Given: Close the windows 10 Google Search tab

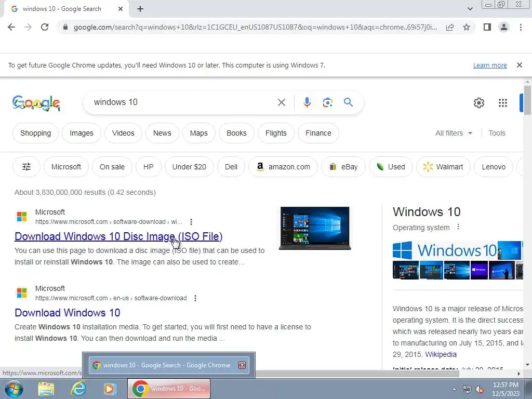Looking at the screenshot, I should pos(121,9).
